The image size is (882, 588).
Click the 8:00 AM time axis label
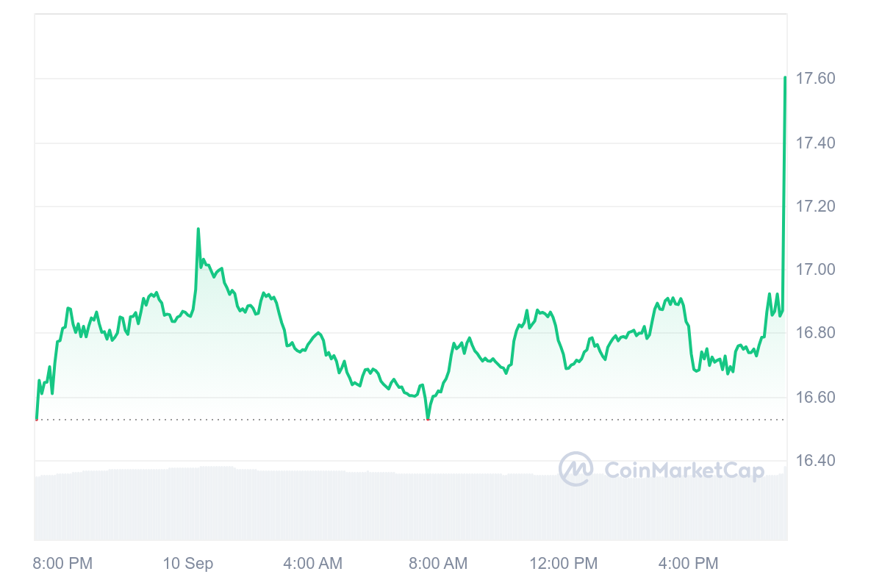pos(437,564)
